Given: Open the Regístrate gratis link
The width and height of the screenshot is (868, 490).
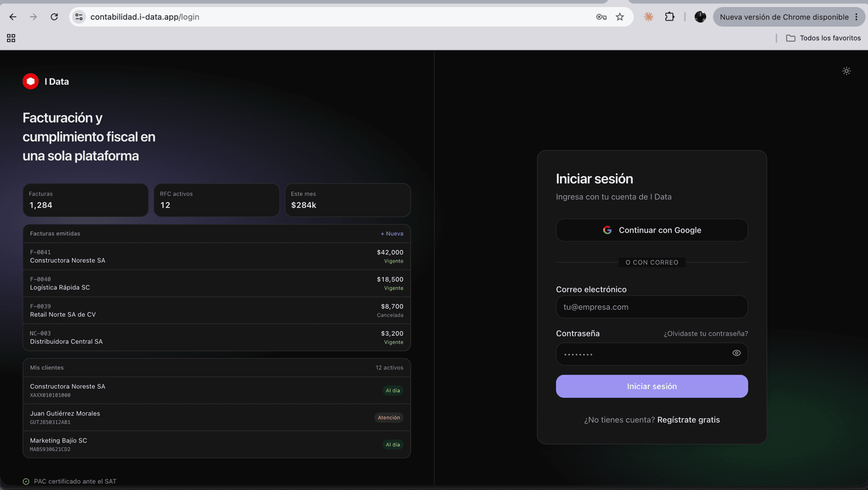Looking at the screenshot, I should (x=688, y=420).
